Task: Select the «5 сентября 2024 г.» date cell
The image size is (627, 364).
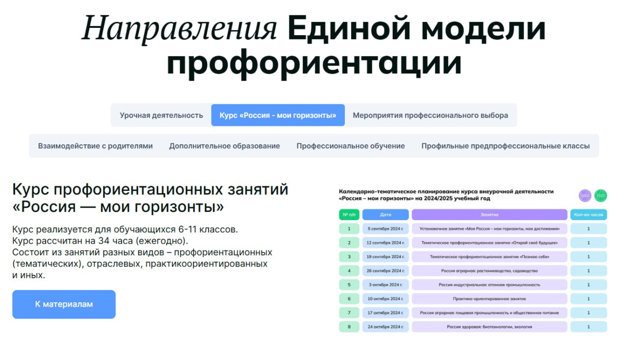Action: [x=385, y=228]
